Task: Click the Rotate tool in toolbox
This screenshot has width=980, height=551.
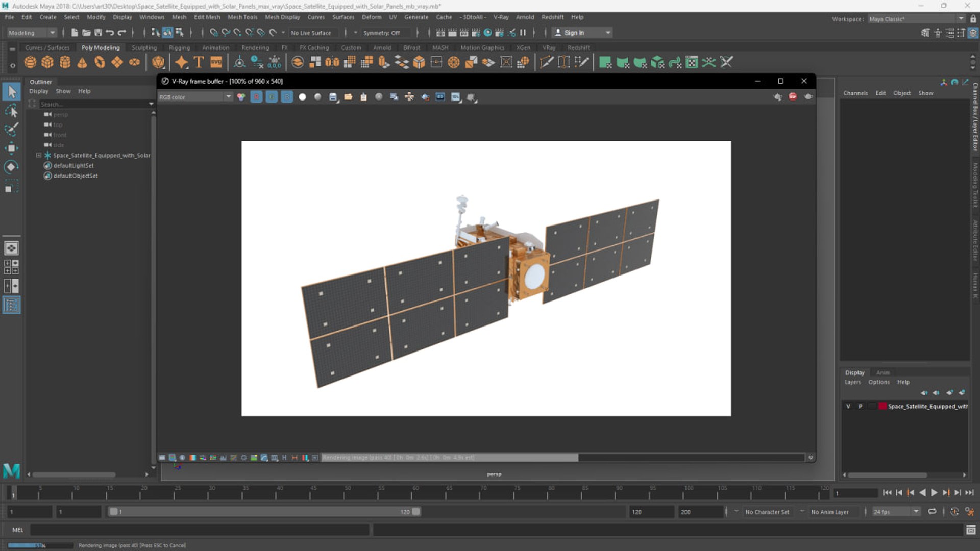Action: pos(11,167)
